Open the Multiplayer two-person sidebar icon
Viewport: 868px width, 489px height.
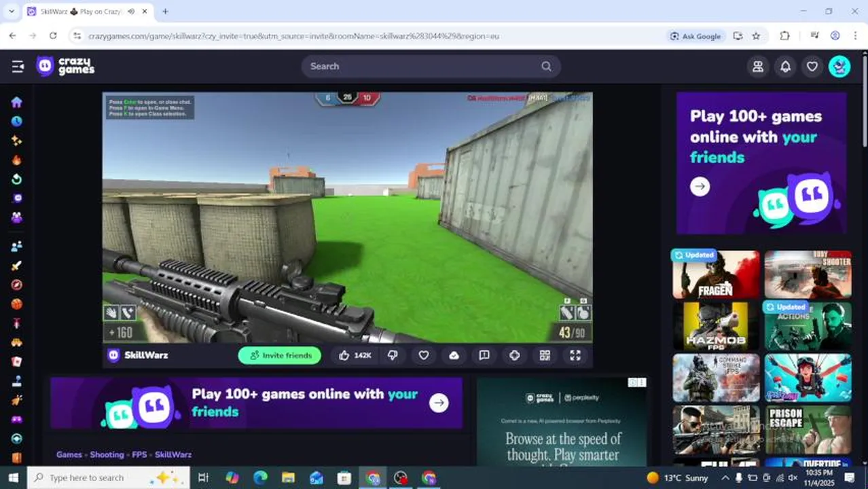[17, 246]
